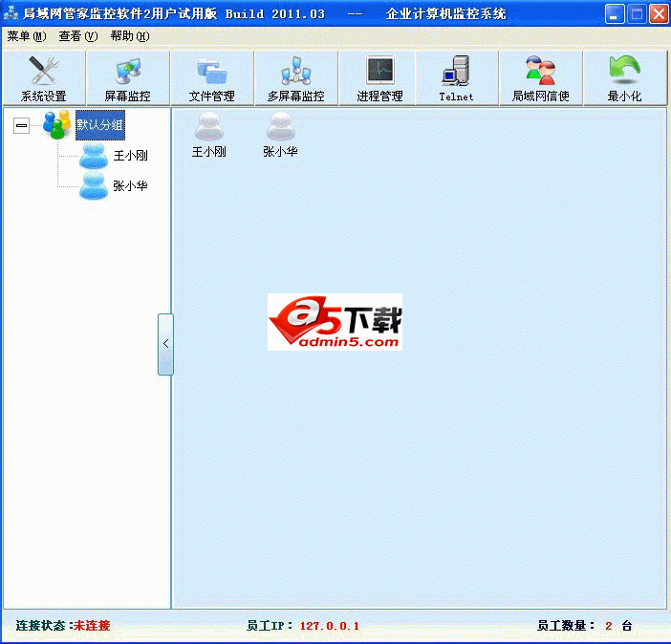This screenshot has width=671, height=644.
Task: Click 张小华 label in main panel
Action: pyautogui.click(x=280, y=152)
